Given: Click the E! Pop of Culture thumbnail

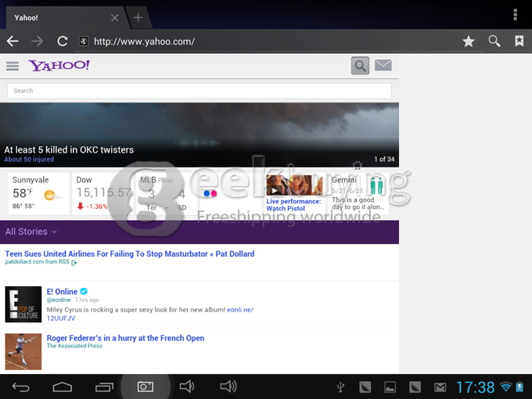Looking at the screenshot, I should (x=23, y=304).
